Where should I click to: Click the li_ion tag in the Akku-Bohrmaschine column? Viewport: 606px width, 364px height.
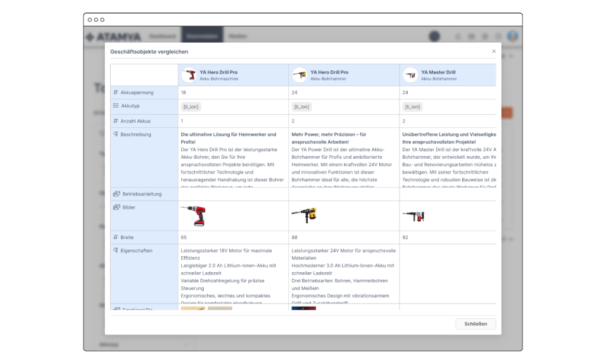click(191, 107)
